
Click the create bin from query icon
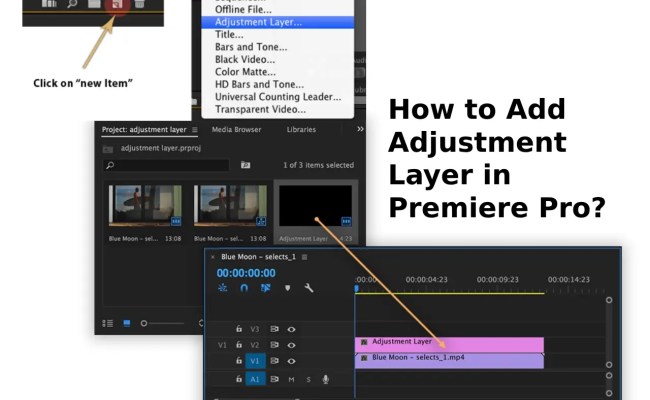tap(245, 165)
